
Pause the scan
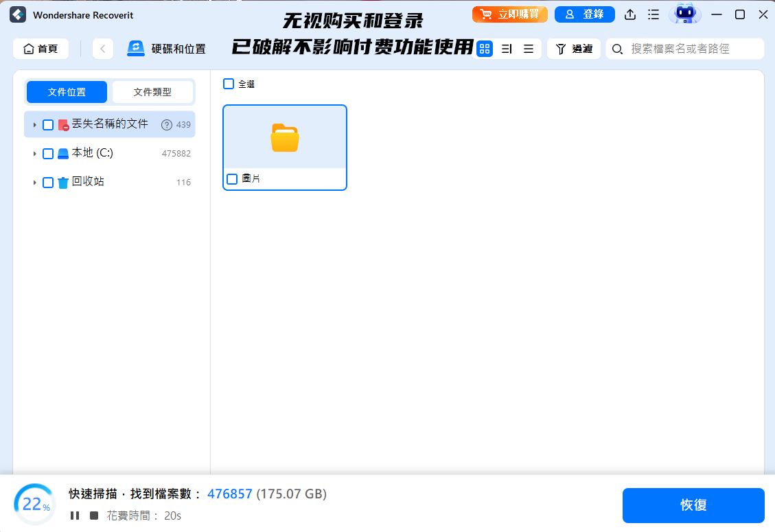coord(75,516)
